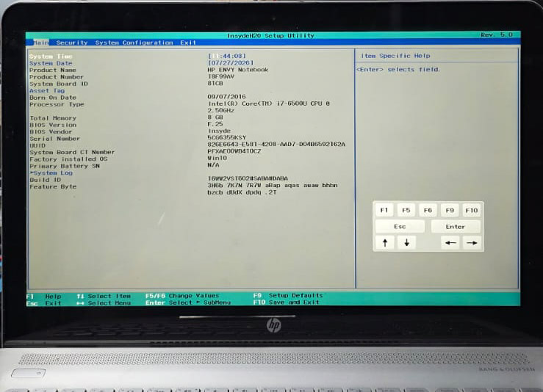Click the down arrow on-screen key
The width and height of the screenshot is (543, 392).
point(406,242)
